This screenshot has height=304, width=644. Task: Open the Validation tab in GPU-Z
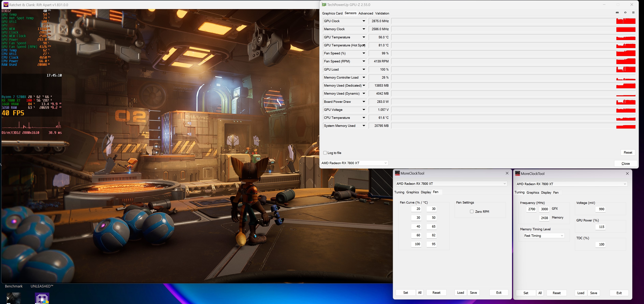[382, 13]
